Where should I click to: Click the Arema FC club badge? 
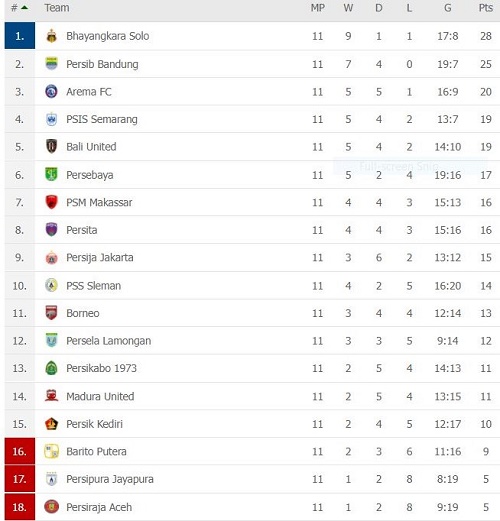(x=51, y=91)
